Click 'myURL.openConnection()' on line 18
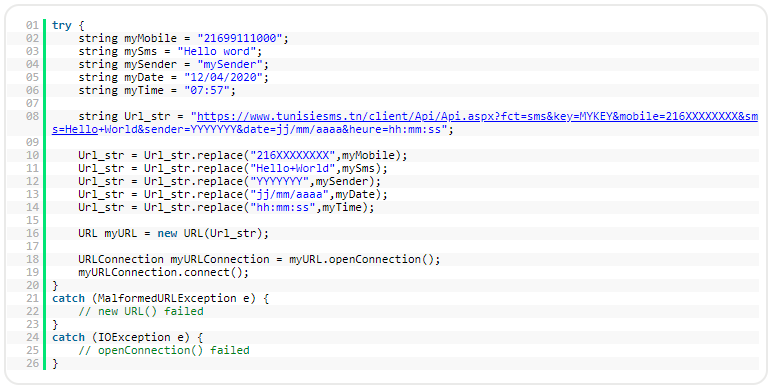Viewport: 773px width, 389px height. click(361, 259)
